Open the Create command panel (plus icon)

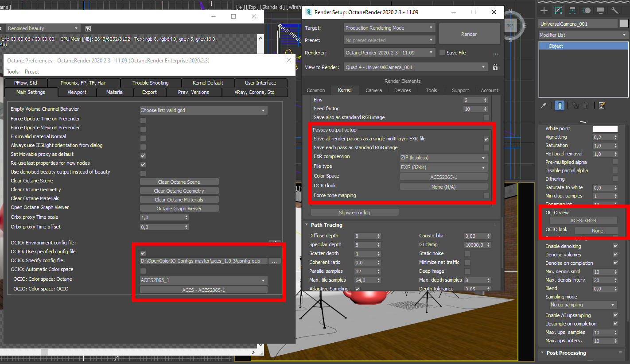[544, 11]
